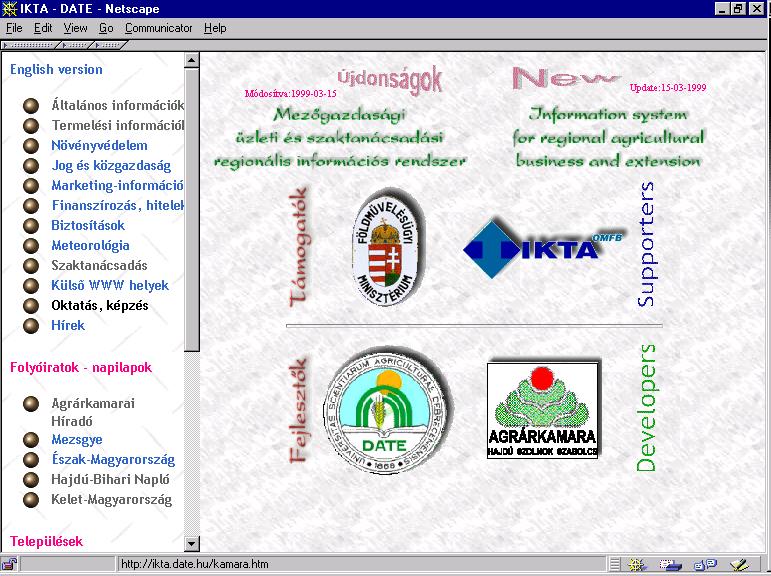This screenshot has width=771, height=576.
Task: Click the DATE university seal logo
Action: 386,411
